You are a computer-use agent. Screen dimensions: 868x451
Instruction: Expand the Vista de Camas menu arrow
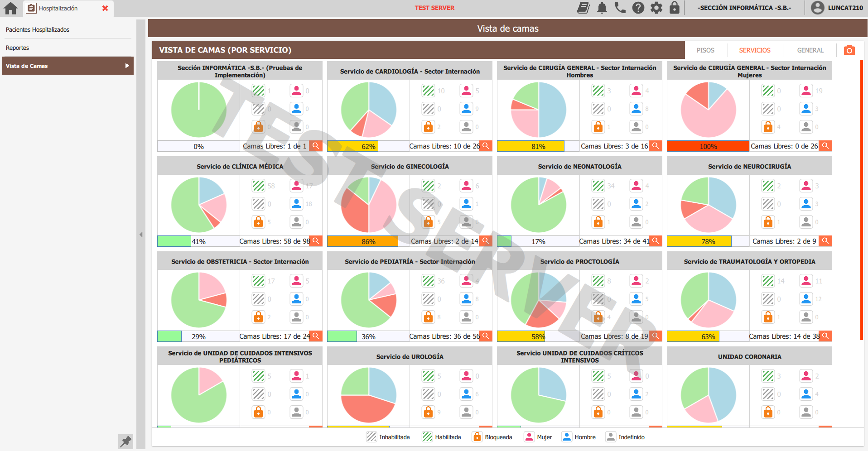127,66
